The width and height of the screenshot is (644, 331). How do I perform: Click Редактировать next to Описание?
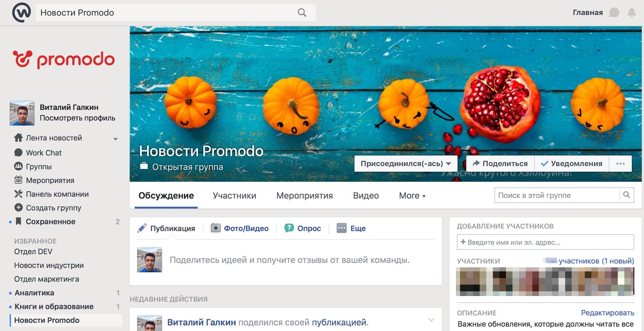pos(607,312)
